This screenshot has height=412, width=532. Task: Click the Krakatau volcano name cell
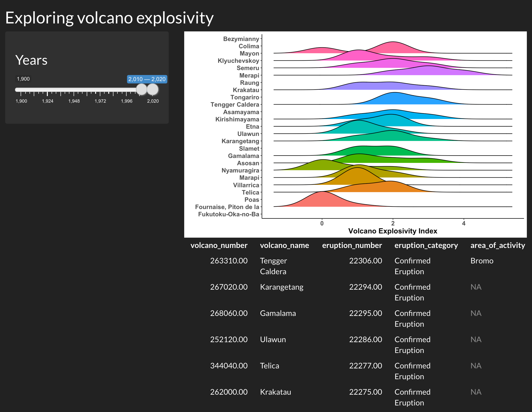tap(275, 392)
